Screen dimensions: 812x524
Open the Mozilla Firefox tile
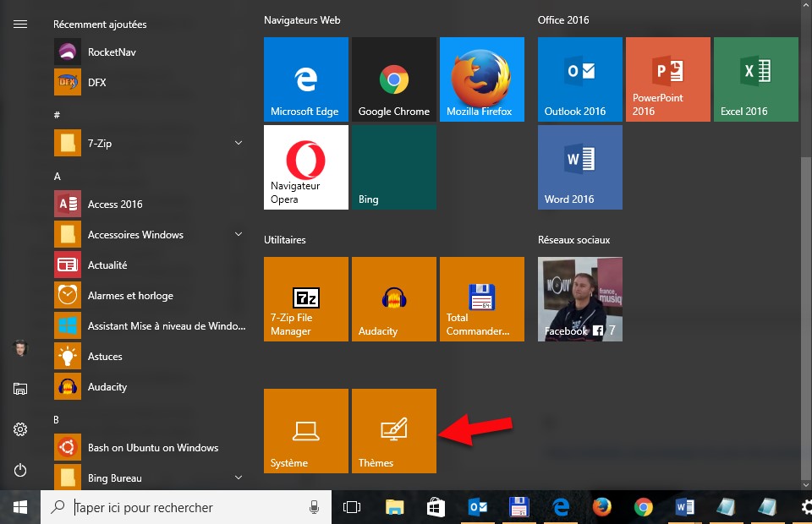click(x=481, y=79)
